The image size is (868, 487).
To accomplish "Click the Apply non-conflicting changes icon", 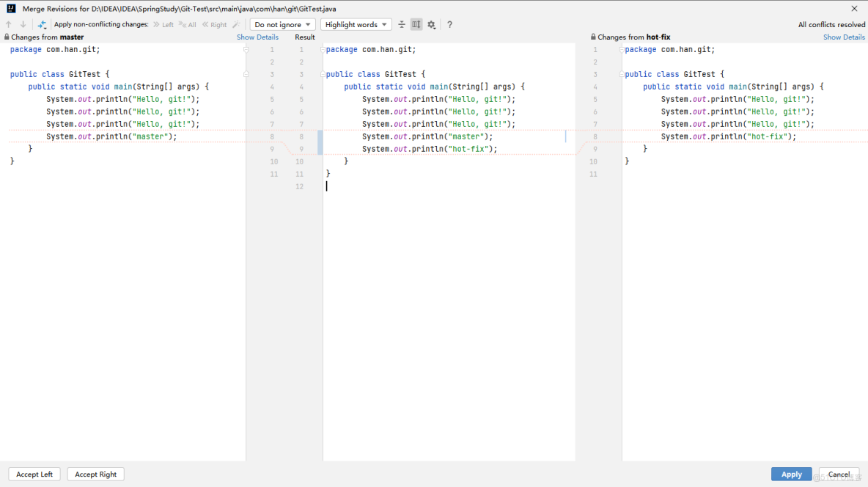I will click(42, 24).
